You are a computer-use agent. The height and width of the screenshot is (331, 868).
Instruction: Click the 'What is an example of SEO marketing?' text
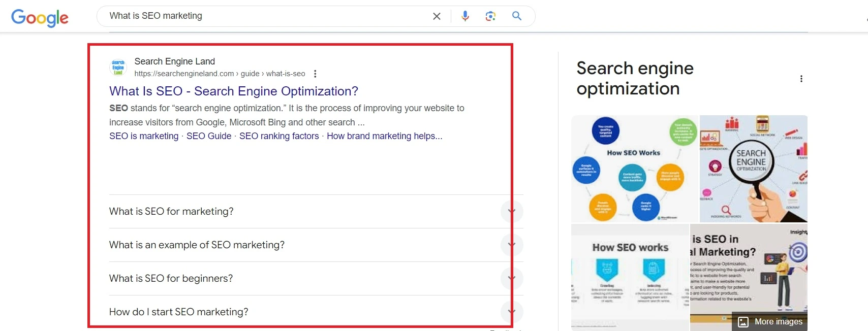[197, 245]
